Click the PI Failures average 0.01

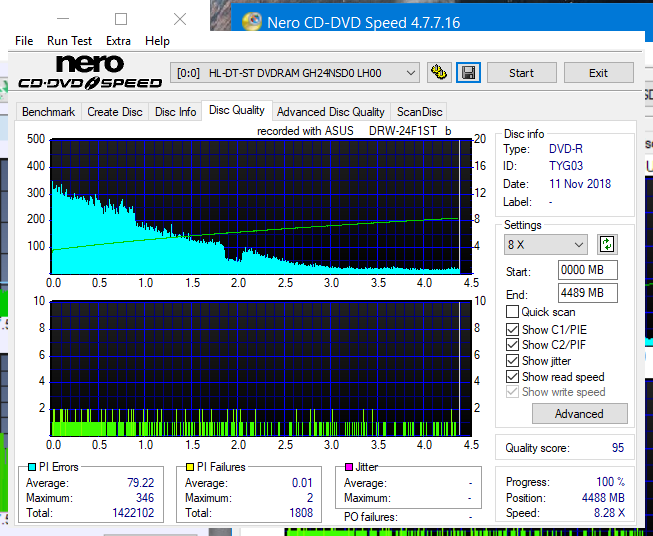click(x=302, y=483)
